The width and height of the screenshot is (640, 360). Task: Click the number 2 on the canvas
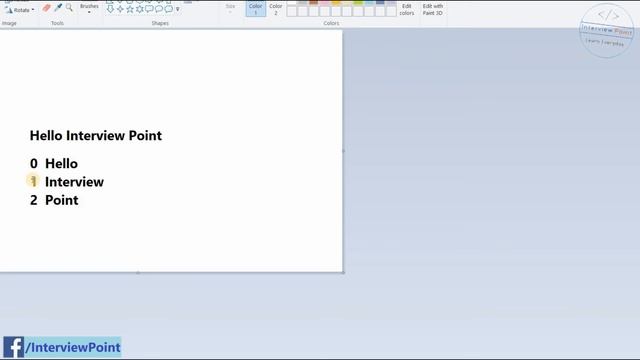click(33, 200)
